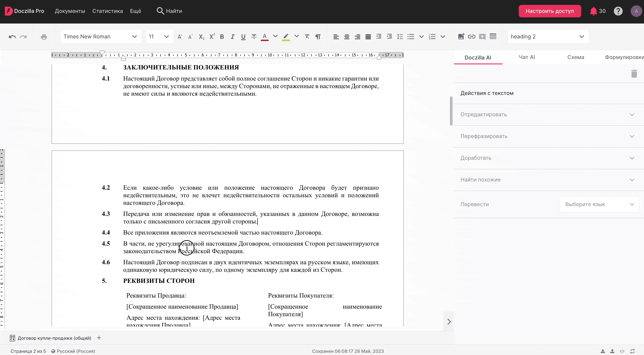Apply the yellow highlight color

tap(286, 37)
